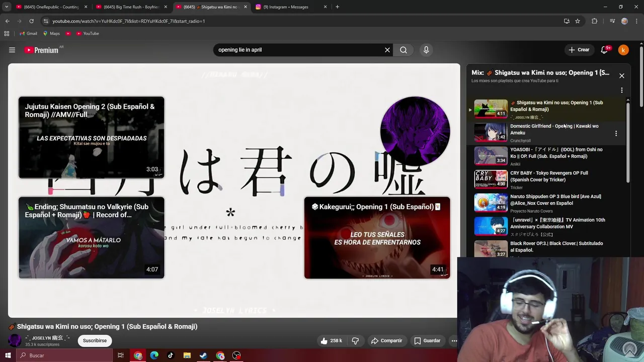Open the account avatar menu
Screen dimensions: 644x362
[x=623, y=50]
